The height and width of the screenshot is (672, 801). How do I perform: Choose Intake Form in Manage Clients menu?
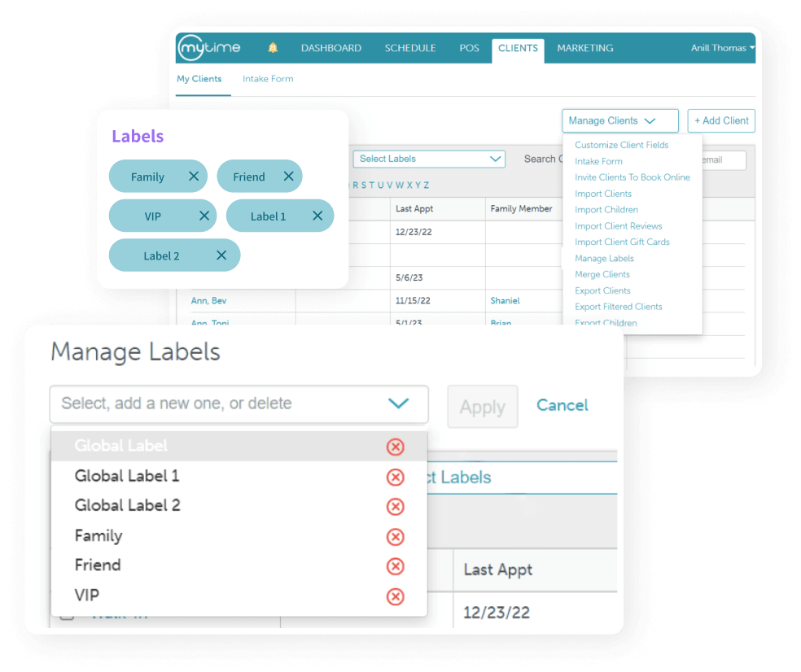coord(598,161)
